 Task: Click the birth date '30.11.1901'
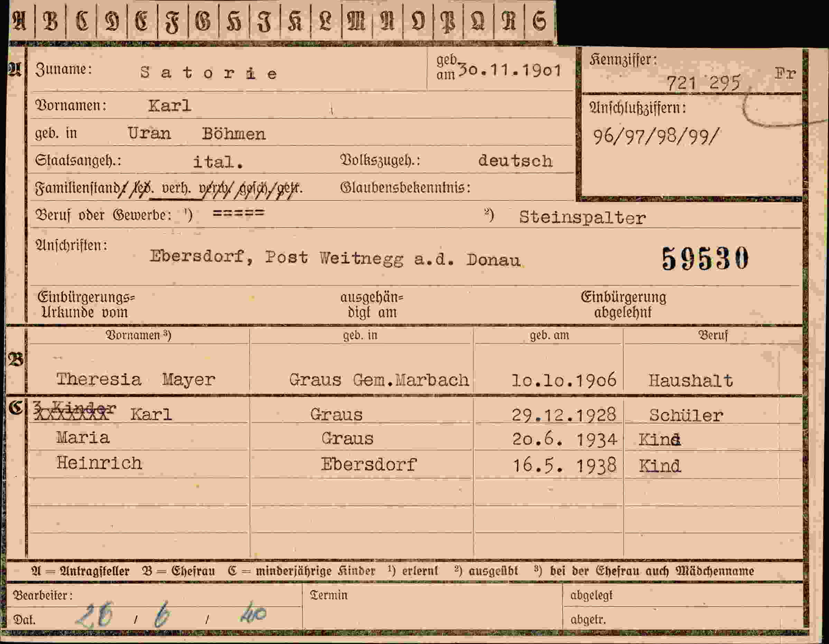(510, 70)
